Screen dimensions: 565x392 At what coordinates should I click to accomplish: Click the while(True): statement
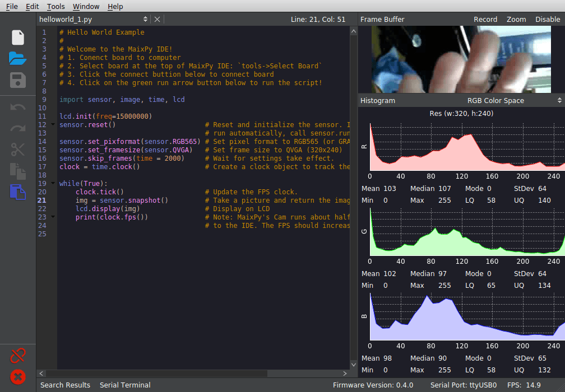click(x=83, y=183)
